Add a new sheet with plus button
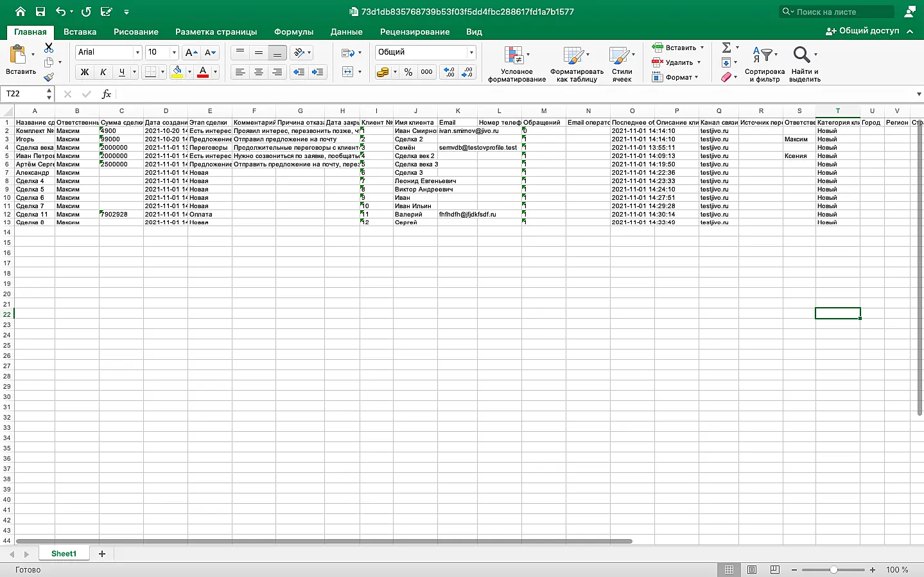The image size is (924, 577). [101, 554]
